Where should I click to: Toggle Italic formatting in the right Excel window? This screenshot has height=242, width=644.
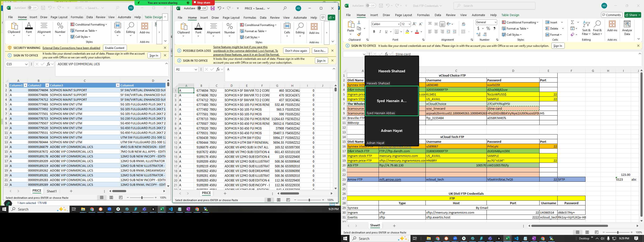(380, 32)
